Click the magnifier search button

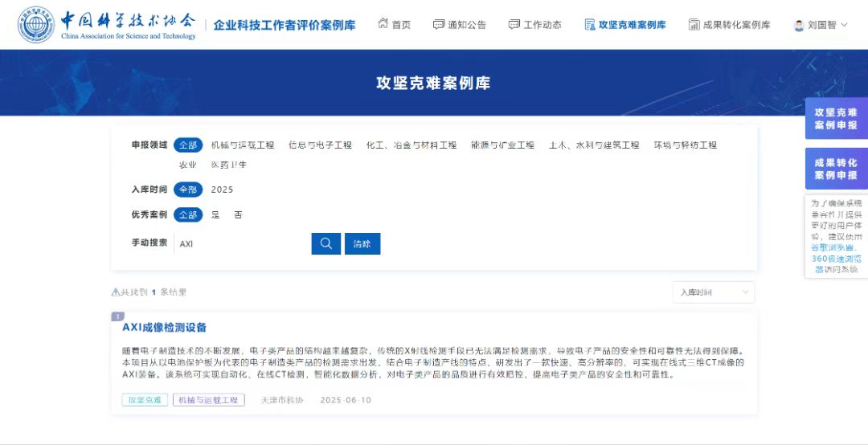coord(325,243)
